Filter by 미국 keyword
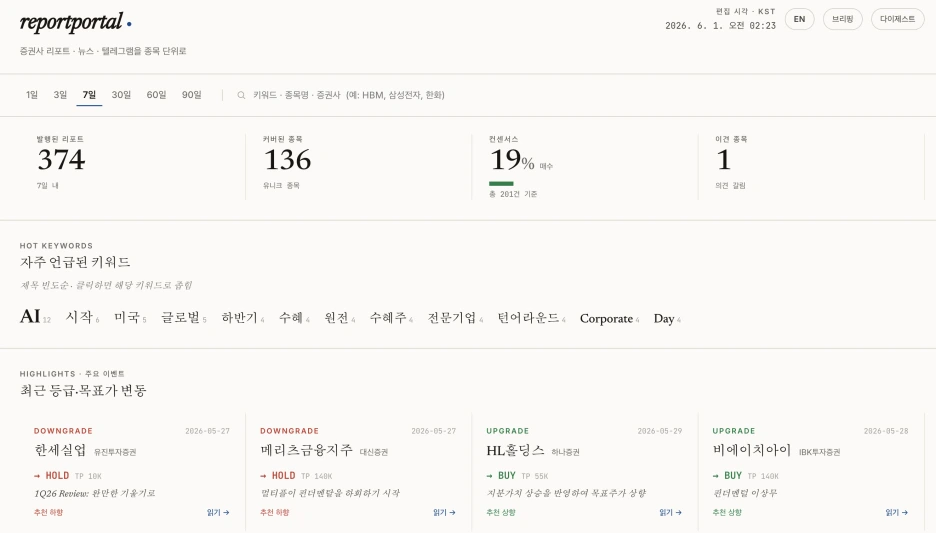 pos(130,318)
